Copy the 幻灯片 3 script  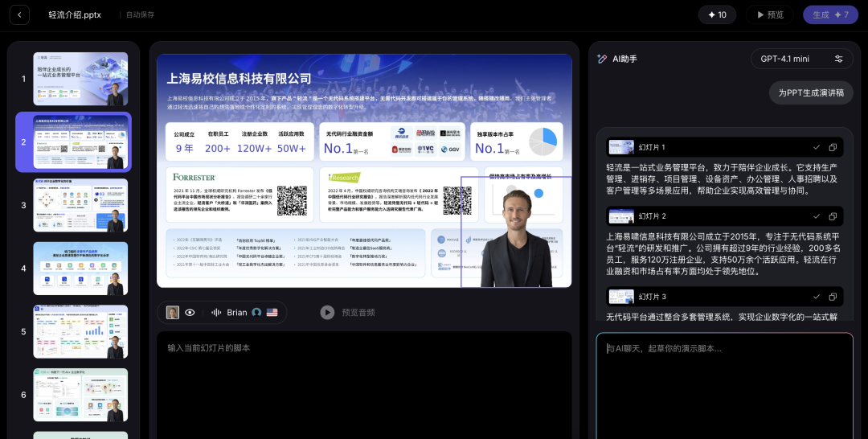tap(833, 296)
